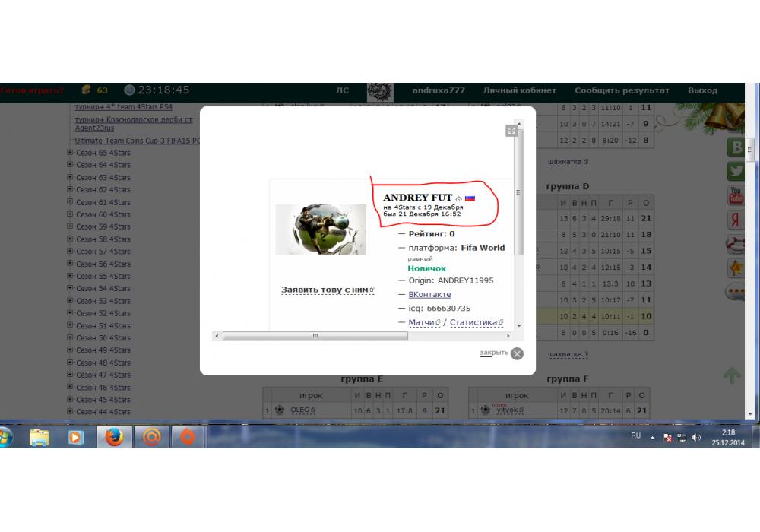The height and width of the screenshot is (532, 760).
Task: Click the green scroll-to-top arrow
Action: click(x=732, y=375)
